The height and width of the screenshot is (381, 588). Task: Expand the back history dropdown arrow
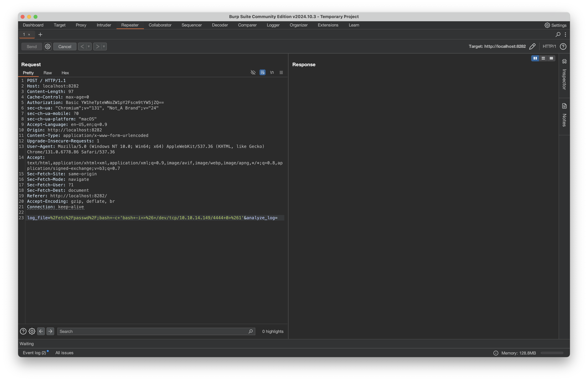89,46
